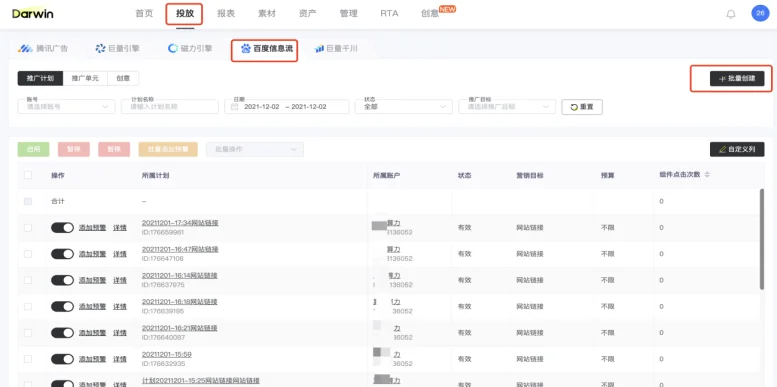Click the 批量创建 button
Viewport: 777px width, 387px height.
737,79
